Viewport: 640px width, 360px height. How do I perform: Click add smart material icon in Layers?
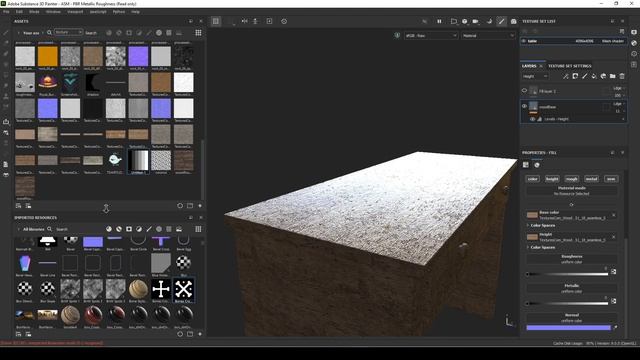tap(603, 76)
